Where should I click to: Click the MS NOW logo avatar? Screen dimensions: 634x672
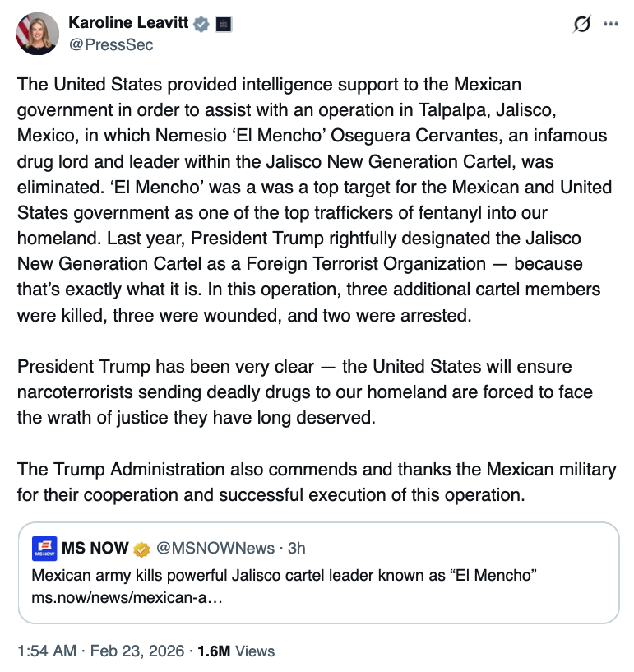click(44, 548)
